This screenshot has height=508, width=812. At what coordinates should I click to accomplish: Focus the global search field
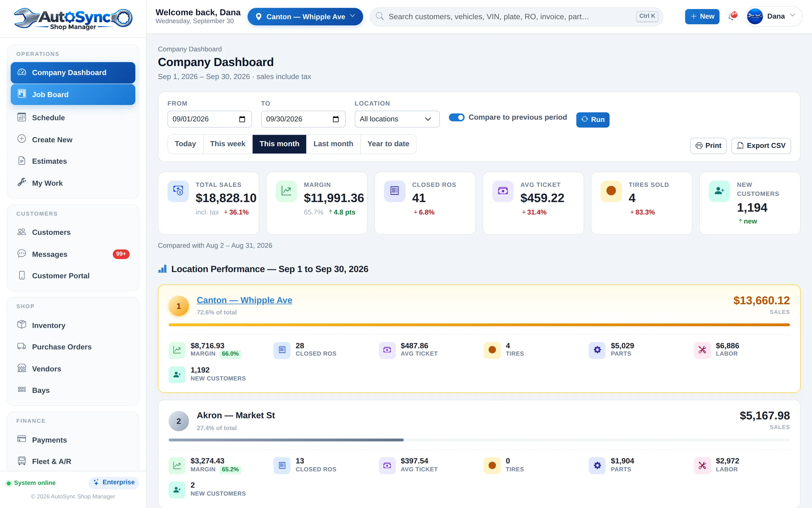[x=516, y=16]
